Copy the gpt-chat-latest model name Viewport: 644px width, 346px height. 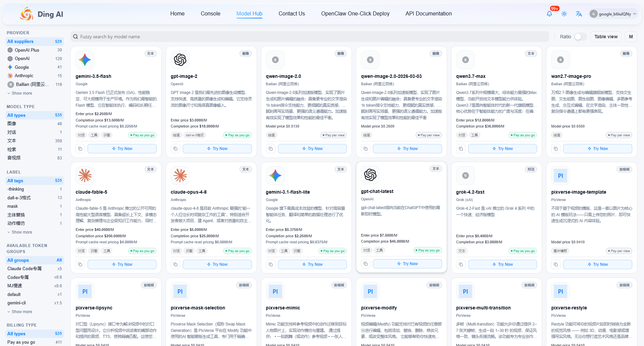(366, 264)
